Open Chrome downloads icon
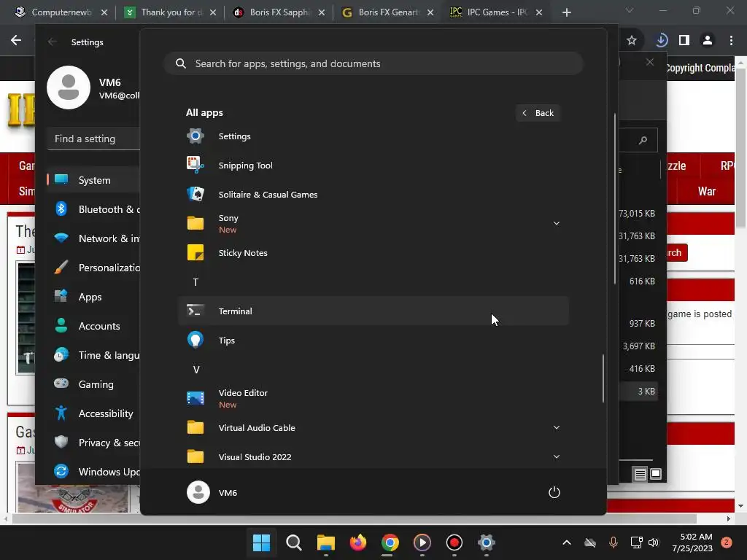 [661, 41]
